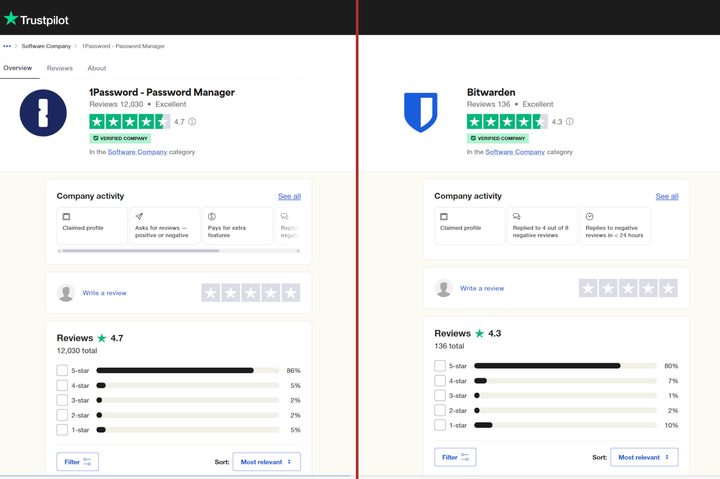Click 1Password 4.7 star rating graphic
The width and height of the screenshot is (720, 479).
click(129, 122)
